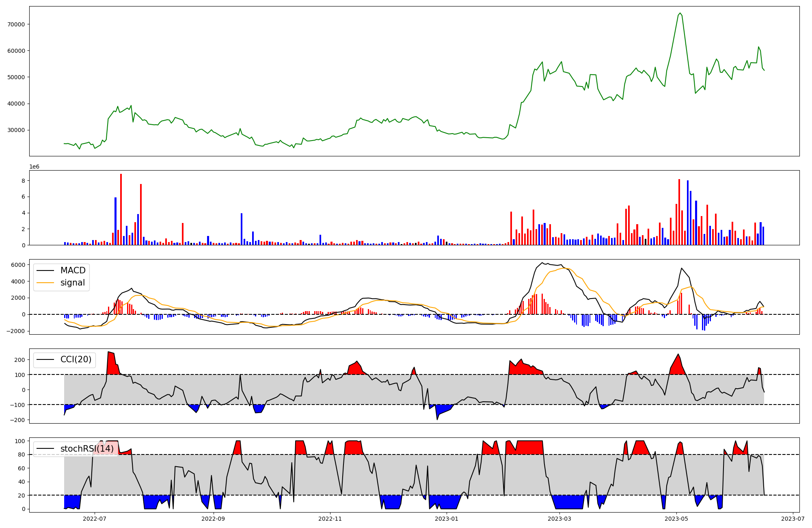Click the signal legend entry
This screenshot has width=812, height=528.
[61, 283]
